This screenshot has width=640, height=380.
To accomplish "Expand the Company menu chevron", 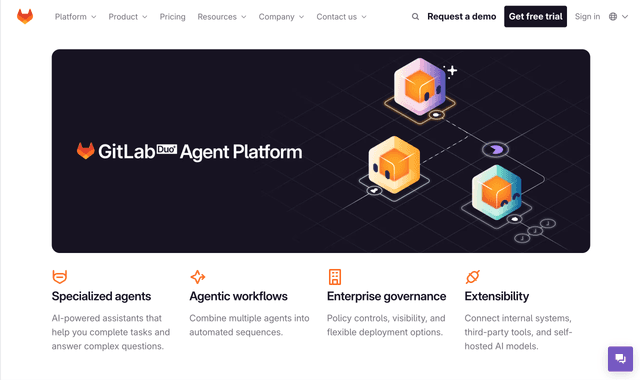I will [x=301, y=17].
